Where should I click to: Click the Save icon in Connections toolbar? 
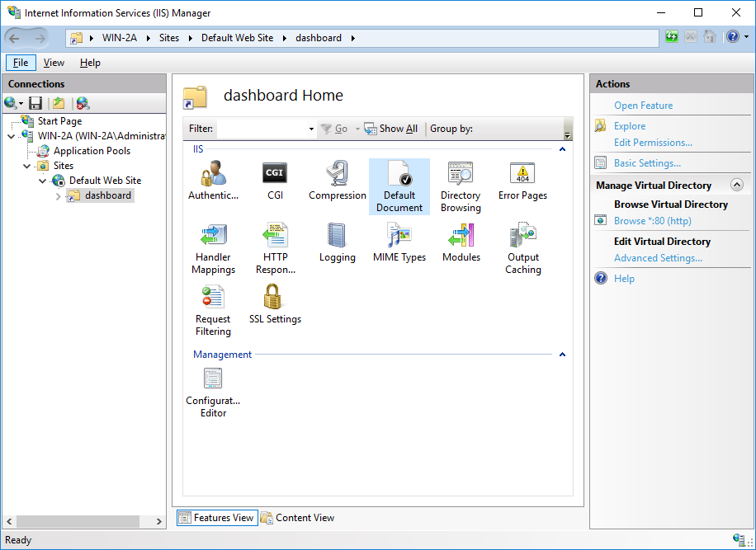click(35, 103)
